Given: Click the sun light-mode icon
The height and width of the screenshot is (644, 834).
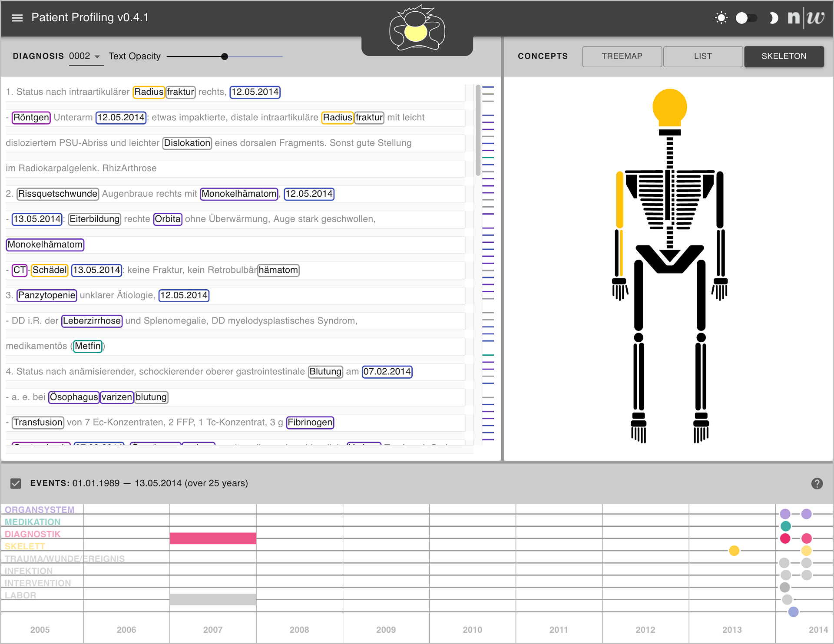Looking at the screenshot, I should [x=721, y=18].
